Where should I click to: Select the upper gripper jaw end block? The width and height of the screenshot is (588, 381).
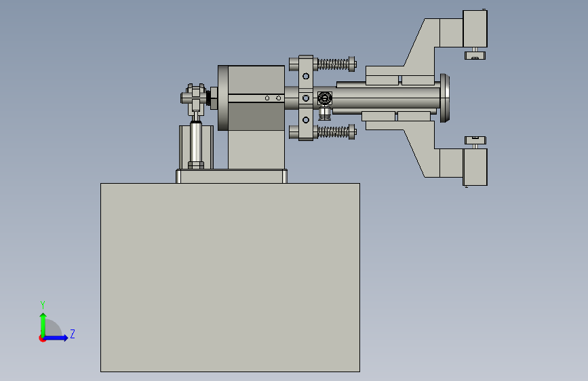475,29
